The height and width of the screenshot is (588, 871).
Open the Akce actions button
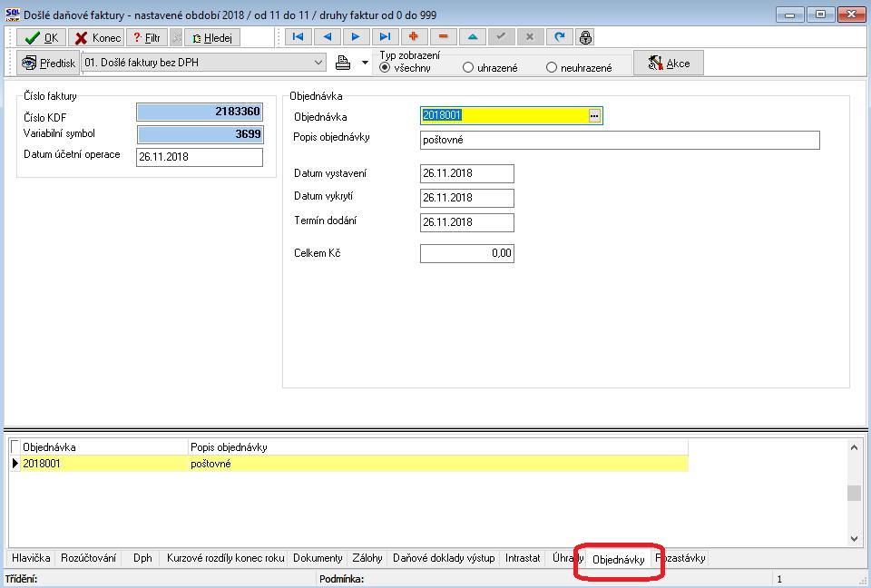coord(669,63)
